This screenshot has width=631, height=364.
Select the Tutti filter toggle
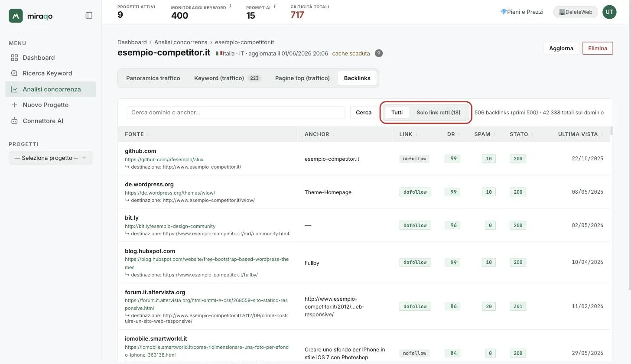point(397,112)
